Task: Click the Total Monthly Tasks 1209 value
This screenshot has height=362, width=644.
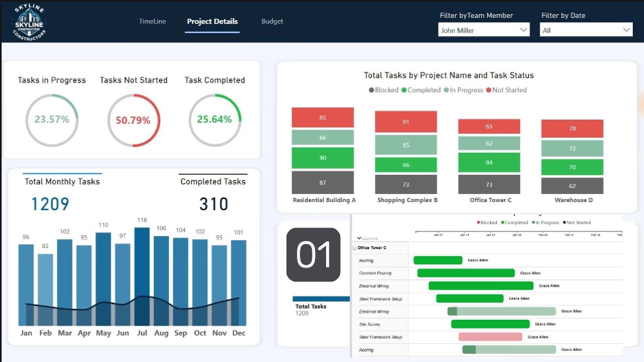Action: point(50,204)
